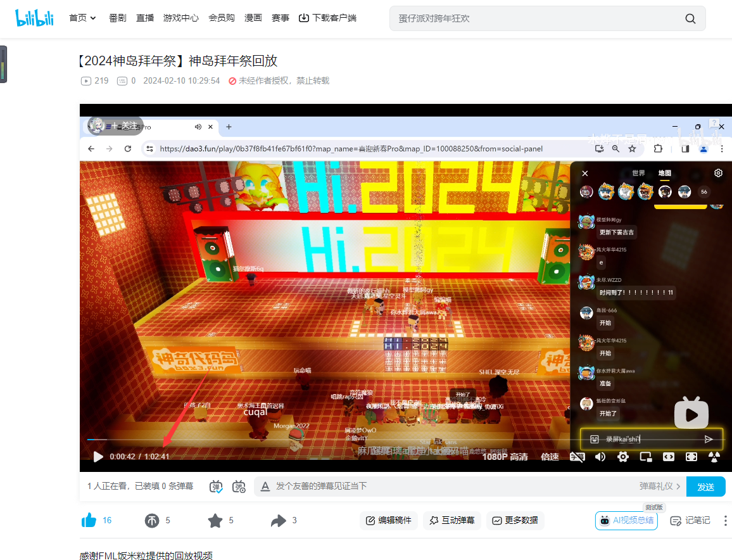
Task: Click the description 感谢FML饭米粒提供的回放视频
Action: point(146,555)
